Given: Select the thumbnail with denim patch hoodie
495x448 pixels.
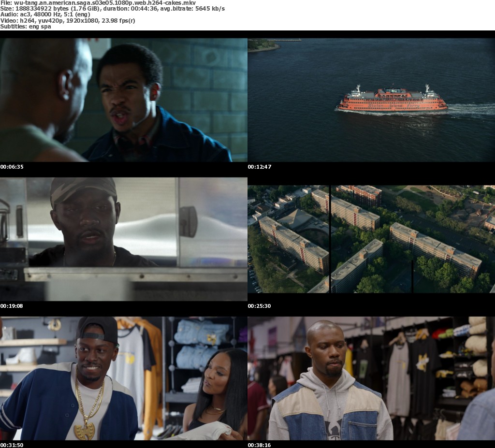Looking at the screenshot, I should click(371, 378).
